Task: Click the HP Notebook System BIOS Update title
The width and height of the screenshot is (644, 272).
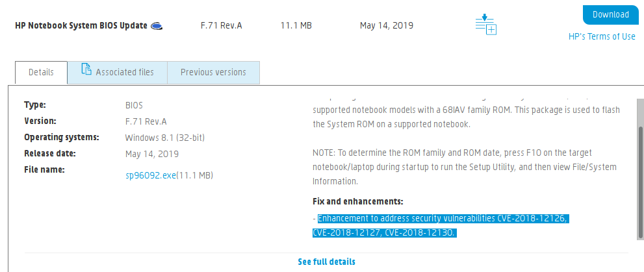Action: pyautogui.click(x=81, y=25)
